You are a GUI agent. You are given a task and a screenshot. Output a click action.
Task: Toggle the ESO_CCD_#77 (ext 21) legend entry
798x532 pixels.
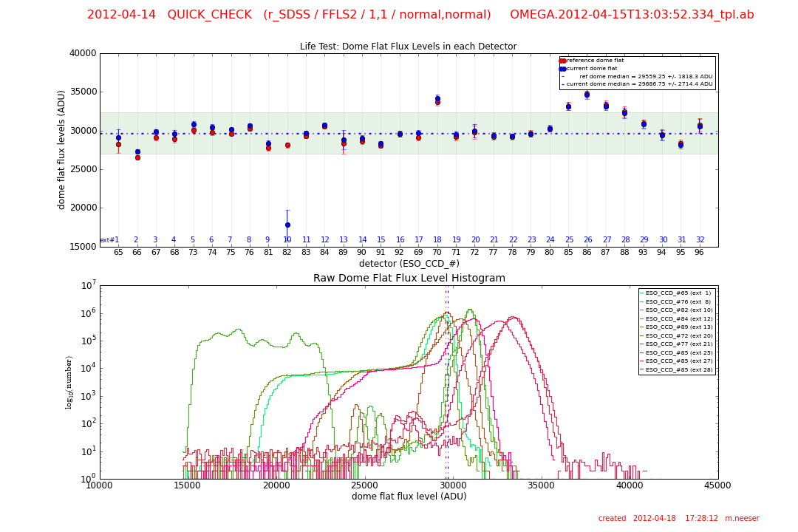pyautogui.click(x=676, y=344)
